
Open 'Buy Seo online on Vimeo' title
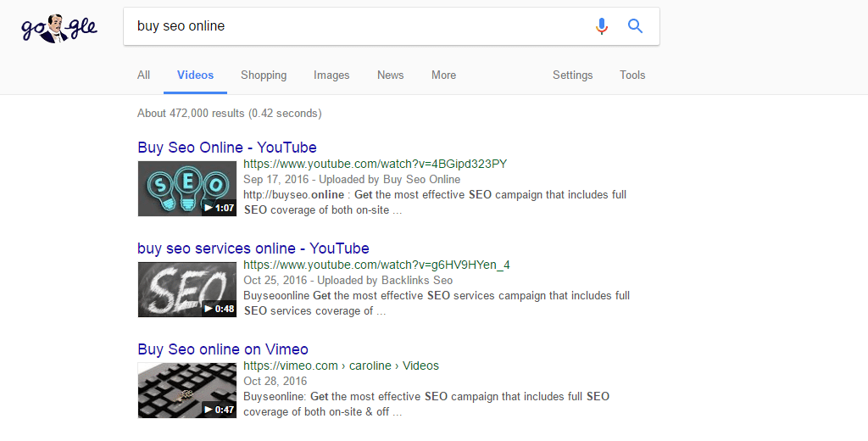(223, 349)
